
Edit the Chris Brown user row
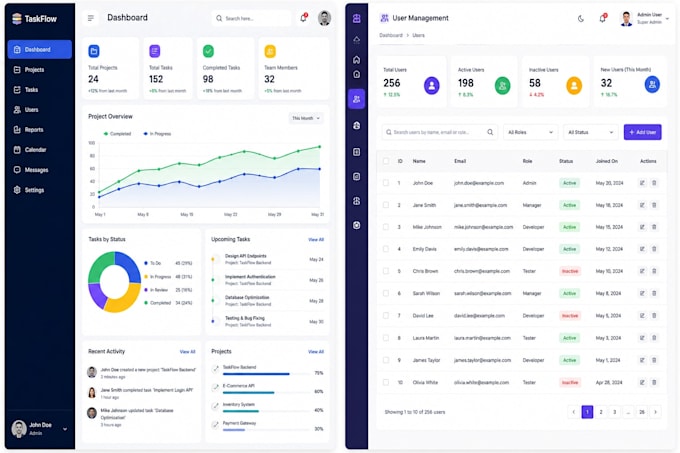(642, 271)
